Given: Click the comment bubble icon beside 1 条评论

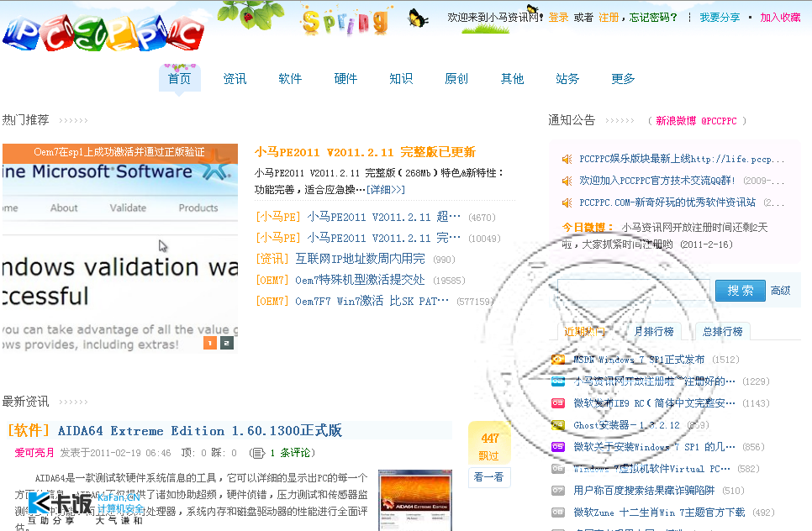Looking at the screenshot, I should (257, 454).
